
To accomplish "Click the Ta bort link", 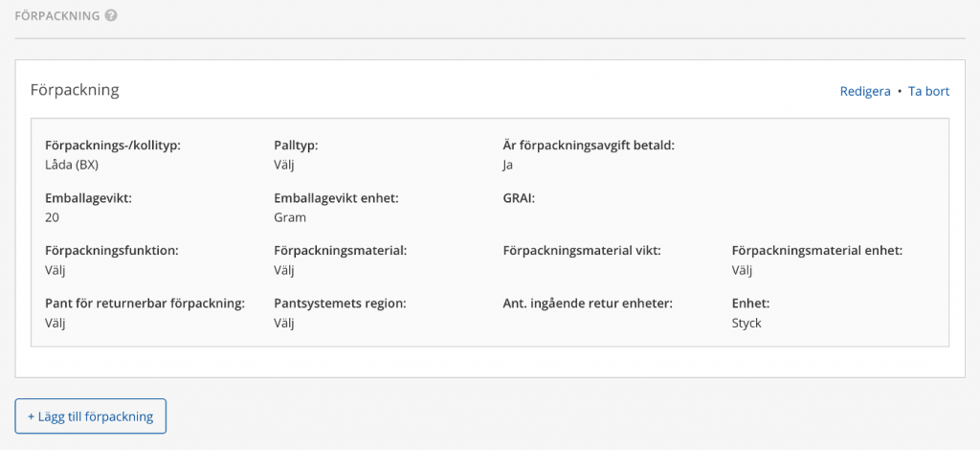I will (x=928, y=91).
